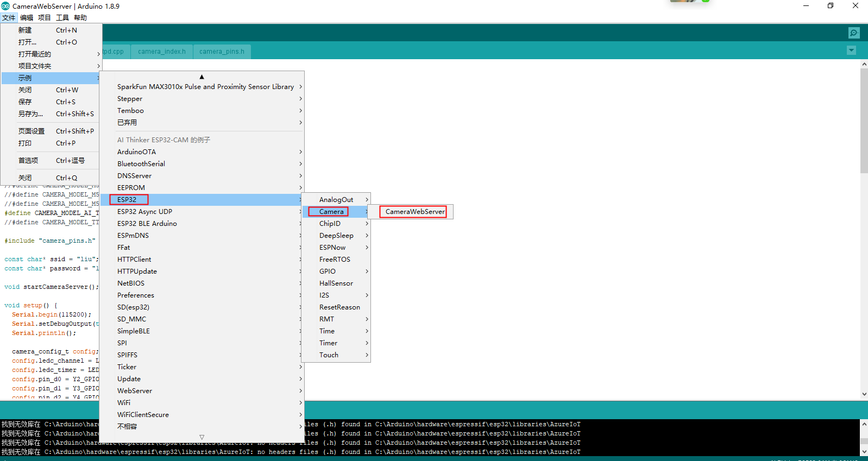Open the DeepSleep ESP32 example submenu

pos(336,235)
